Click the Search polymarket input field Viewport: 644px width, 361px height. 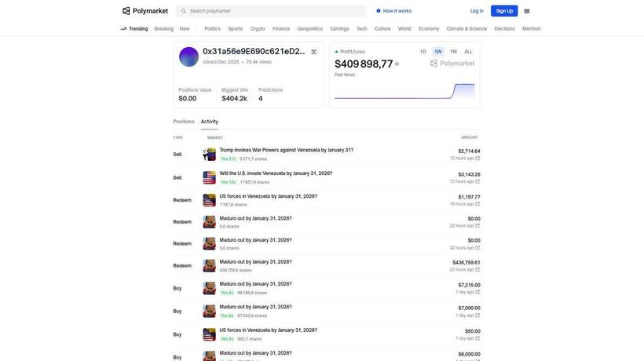275,11
